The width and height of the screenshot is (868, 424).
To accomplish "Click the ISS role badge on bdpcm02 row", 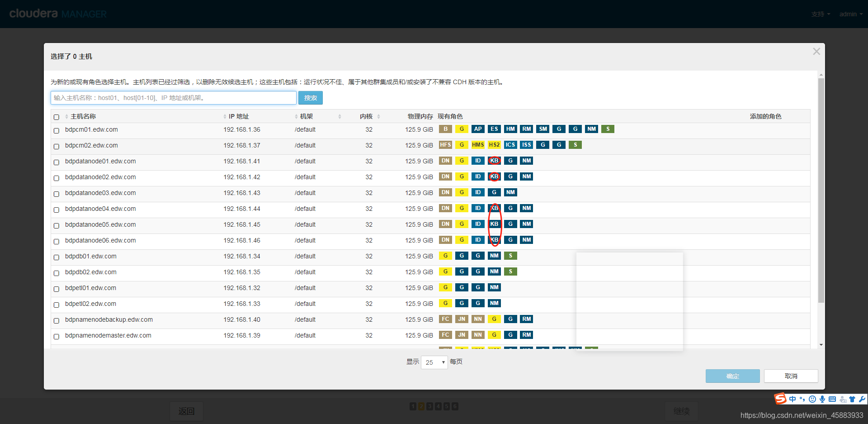I will 527,145.
